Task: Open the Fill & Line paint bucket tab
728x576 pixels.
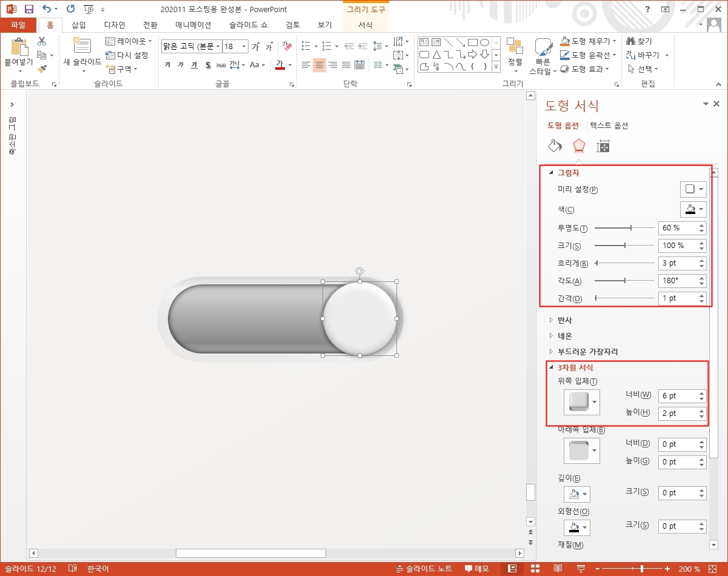Action: 555,146
